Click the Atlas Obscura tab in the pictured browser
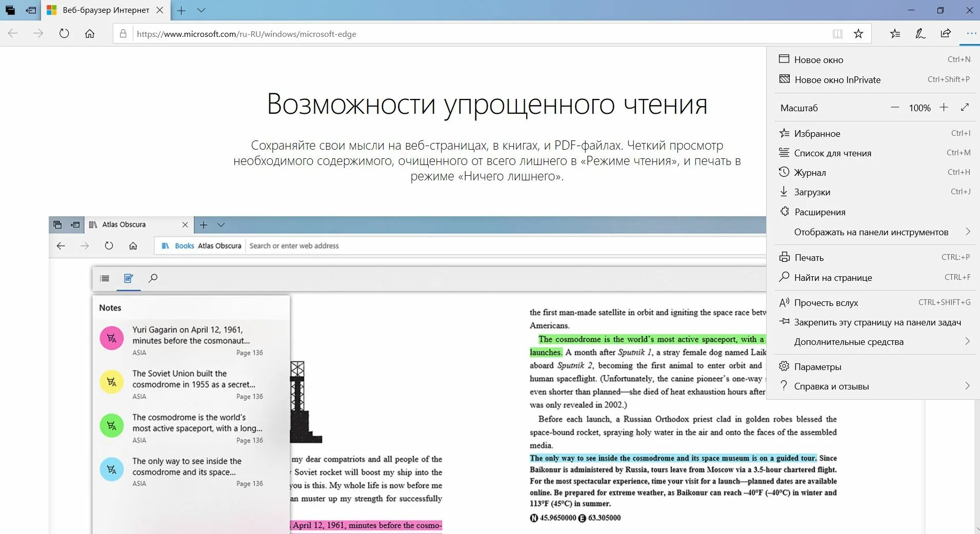 pyautogui.click(x=139, y=224)
